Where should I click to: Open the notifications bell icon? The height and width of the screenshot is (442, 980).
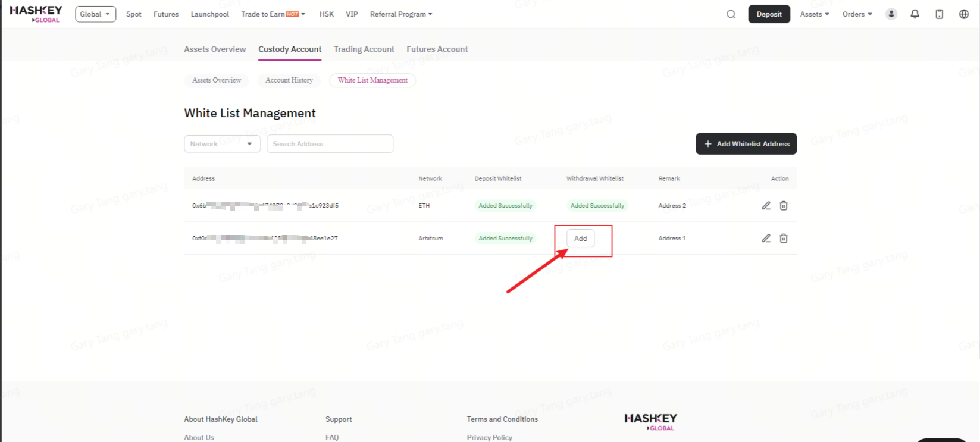tap(915, 14)
